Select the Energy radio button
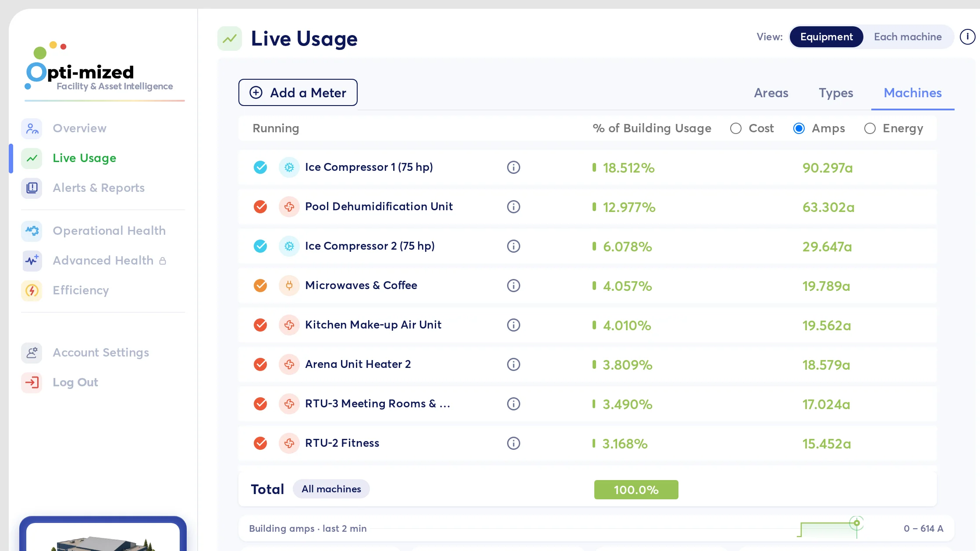Screen dimensions: 980x551 [870, 128]
